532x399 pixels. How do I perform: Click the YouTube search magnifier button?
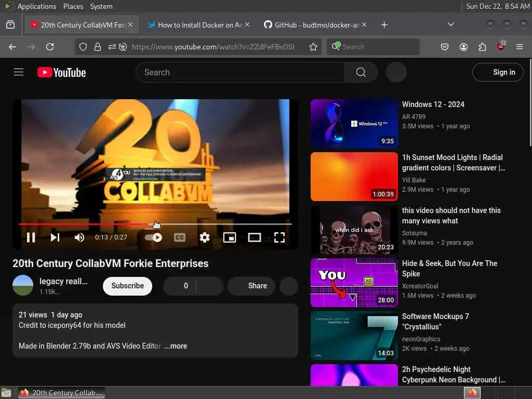[x=361, y=72]
